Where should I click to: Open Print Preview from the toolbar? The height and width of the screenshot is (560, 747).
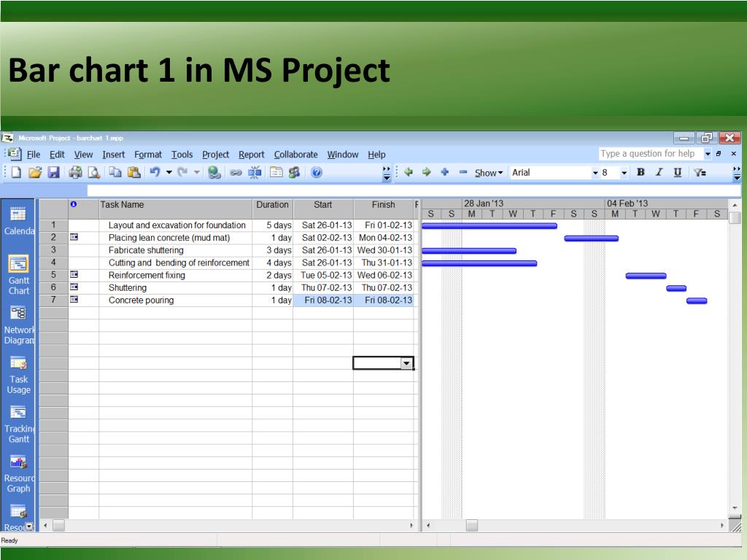pos(94,172)
